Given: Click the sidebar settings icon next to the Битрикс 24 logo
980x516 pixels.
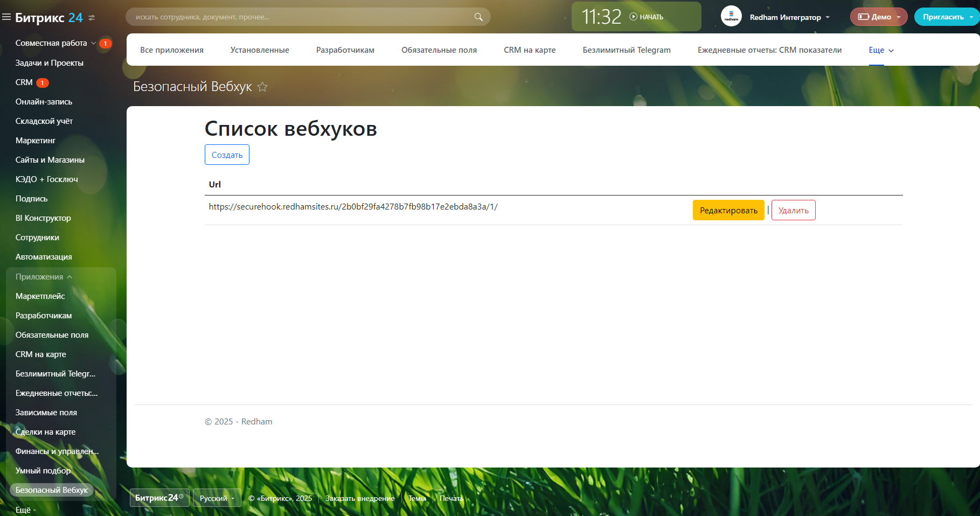Looking at the screenshot, I should pos(92,18).
